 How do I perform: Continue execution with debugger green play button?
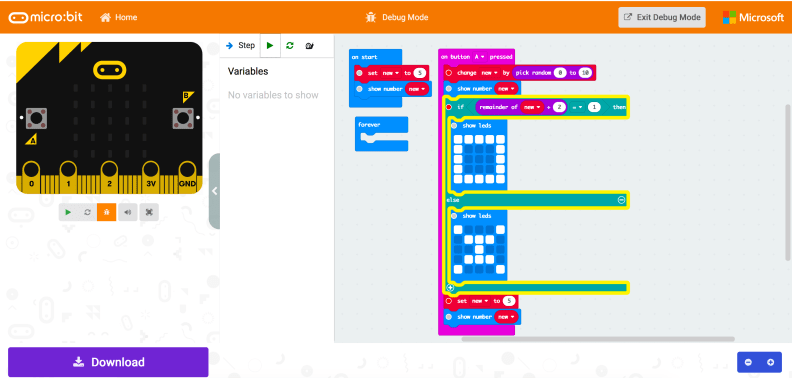(270, 45)
